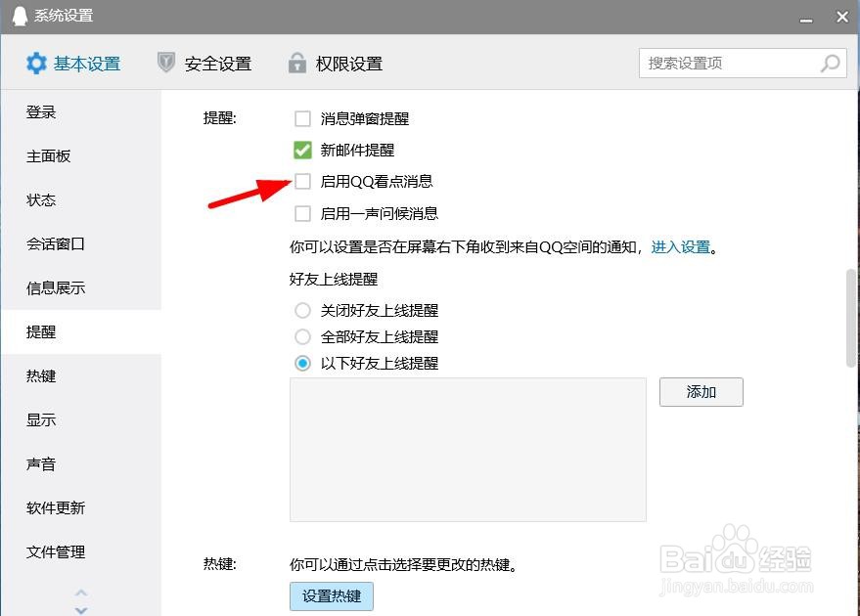Enable 启用QQ看点消息 checkbox
The image size is (860, 616).
[x=302, y=182]
